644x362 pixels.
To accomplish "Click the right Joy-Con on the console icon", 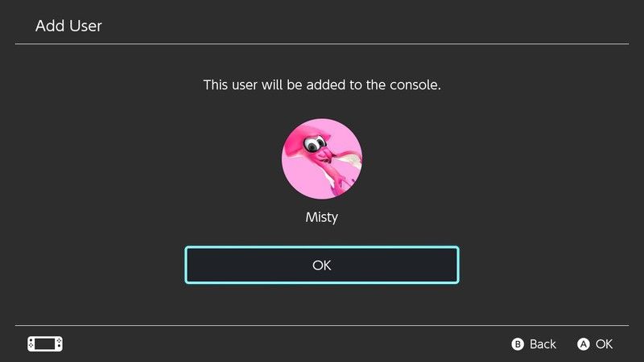I will (59, 344).
